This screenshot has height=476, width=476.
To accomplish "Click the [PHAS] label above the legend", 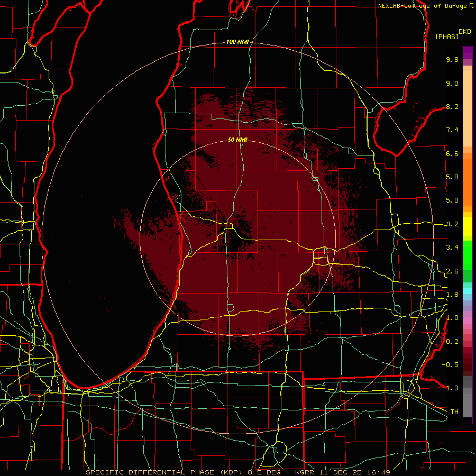I will tap(447, 36).
